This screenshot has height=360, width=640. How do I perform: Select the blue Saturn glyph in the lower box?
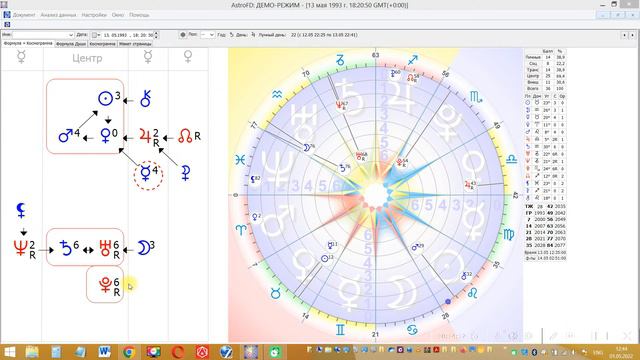coord(65,248)
